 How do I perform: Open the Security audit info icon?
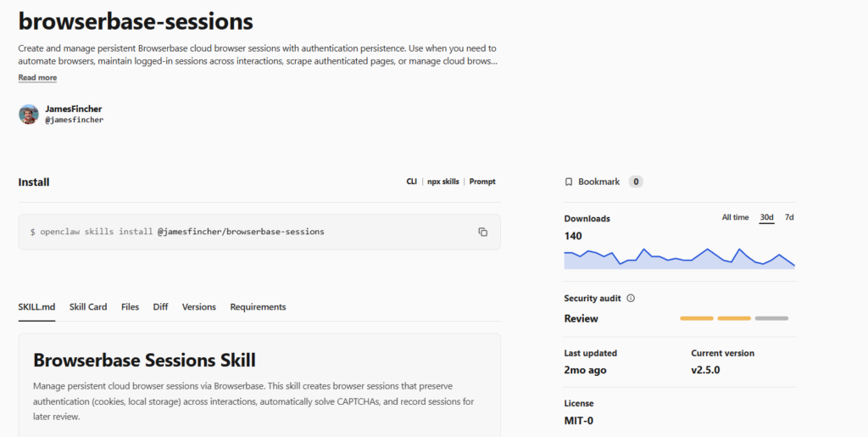tap(631, 298)
